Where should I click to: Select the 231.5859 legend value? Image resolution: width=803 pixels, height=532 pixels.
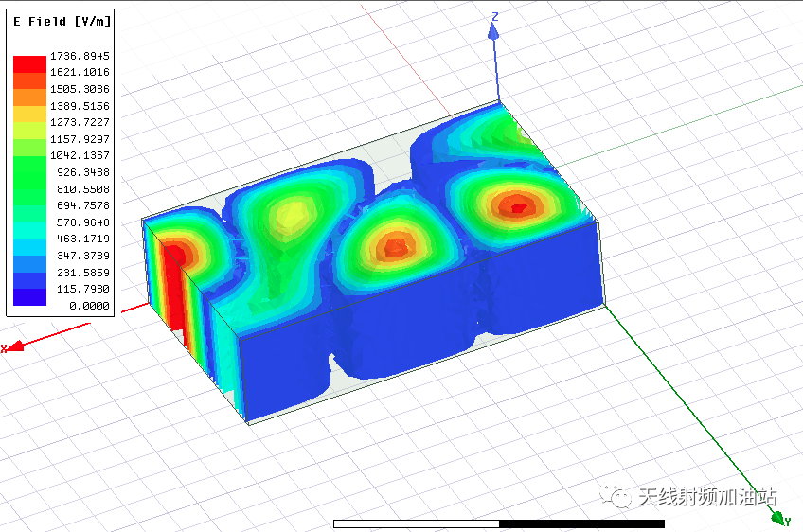pos(83,273)
